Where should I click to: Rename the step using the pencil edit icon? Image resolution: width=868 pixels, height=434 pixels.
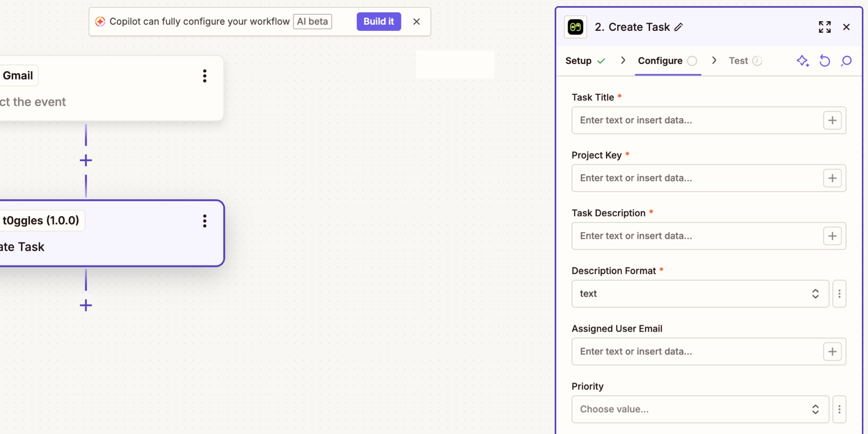pos(679,27)
